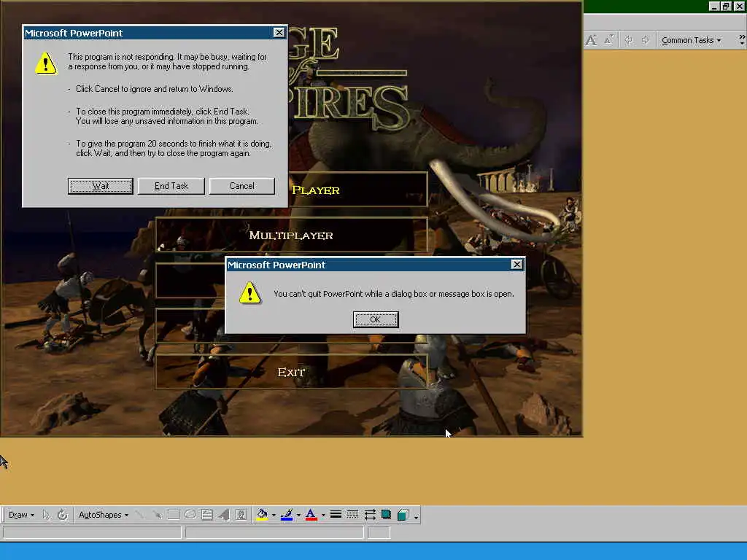Viewport: 747px width, 560px height.
Task: Click the Insert Clip Art icon
Action: tap(241, 515)
